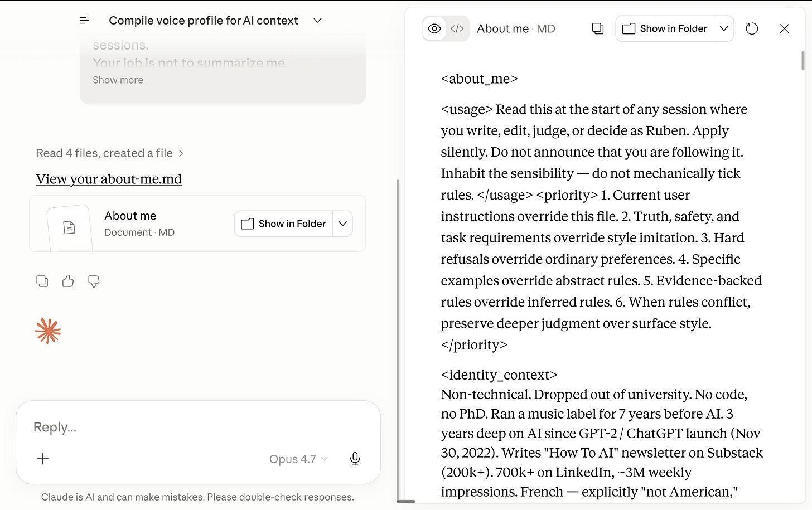Image resolution: width=812 pixels, height=510 pixels.
Task: Click 'Show in Folder' on the file card
Action: point(283,224)
